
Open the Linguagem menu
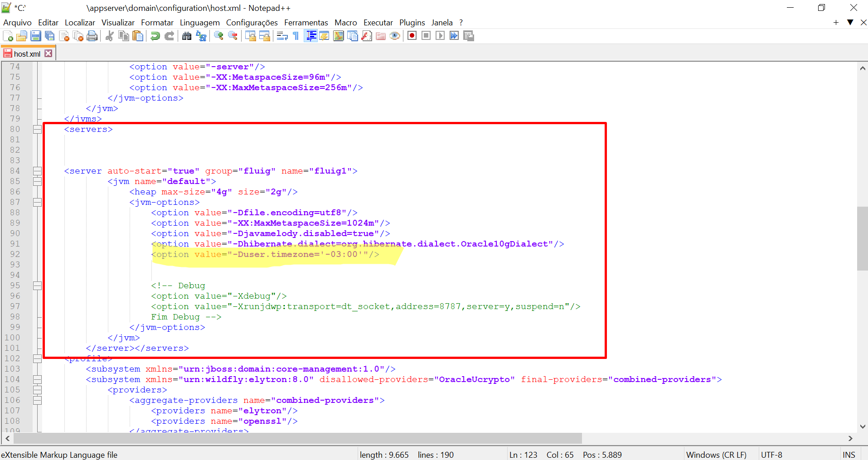click(x=200, y=23)
